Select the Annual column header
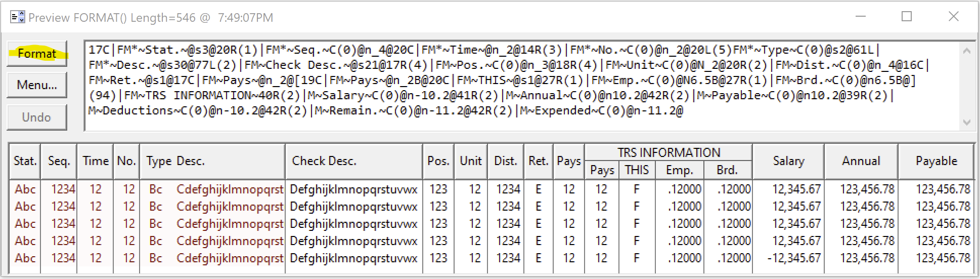The height and width of the screenshot is (279, 980). [x=861, y=161]
